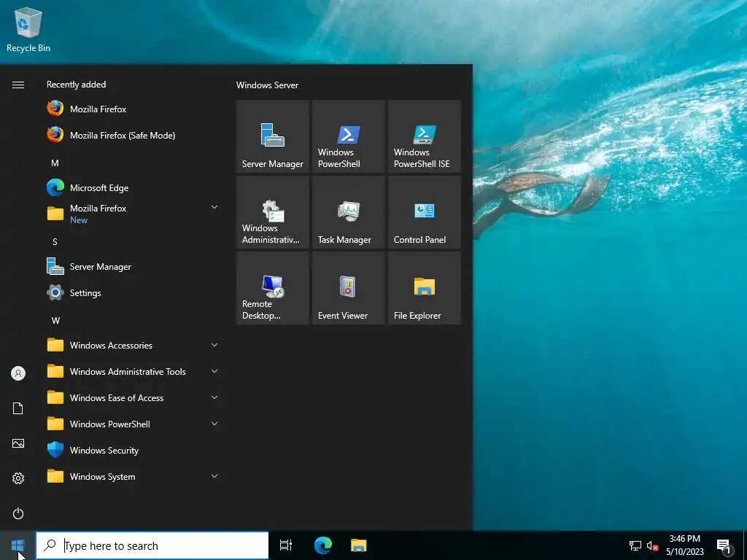Open the Control Panel tile
Image resolution: width=747 pixels, height=560 pixels.
[x=425, y=212]
